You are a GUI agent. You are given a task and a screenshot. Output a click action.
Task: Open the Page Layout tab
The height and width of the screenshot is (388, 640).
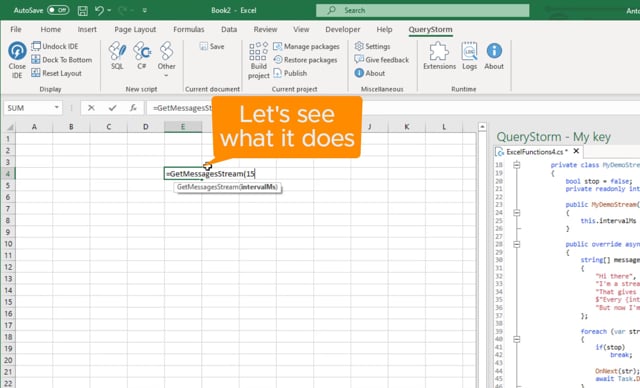(135, 29)
